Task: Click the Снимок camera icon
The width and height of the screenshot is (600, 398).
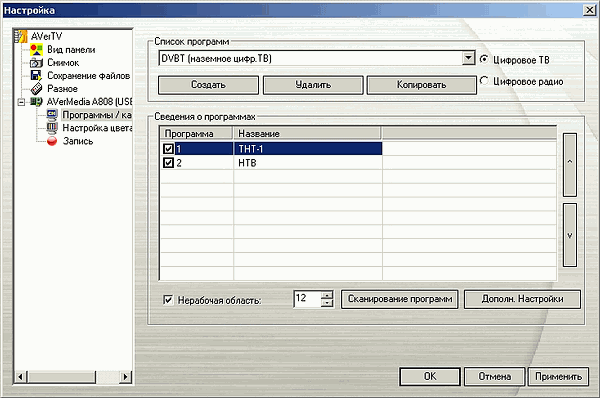Action: 36,63
